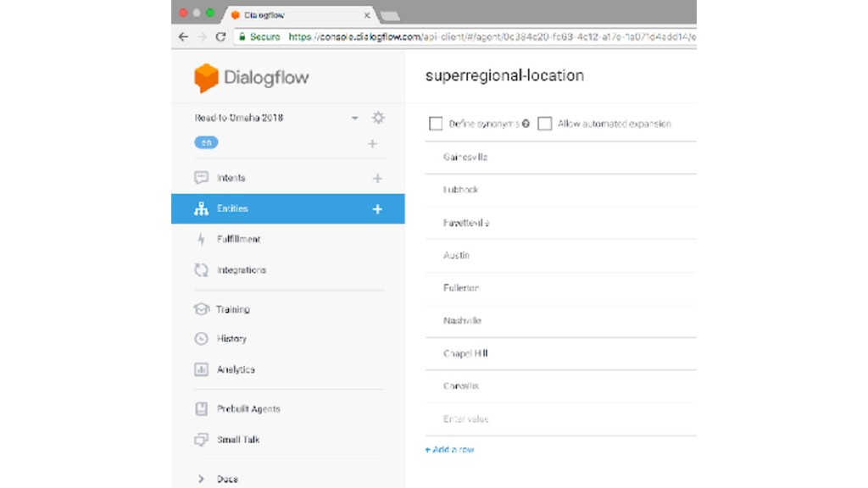This screenshot has width=868, height=488.
Task: Select the Fullerton entity row
Action: click(561, 288)
